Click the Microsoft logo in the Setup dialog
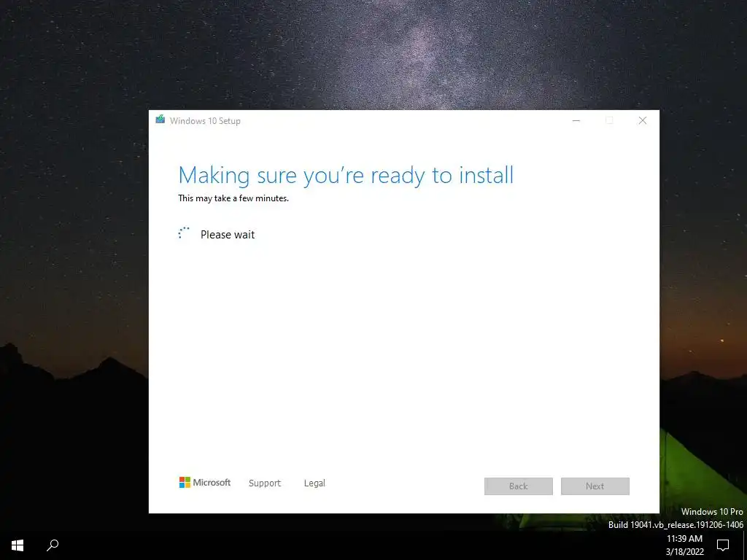 click(205, 483)
